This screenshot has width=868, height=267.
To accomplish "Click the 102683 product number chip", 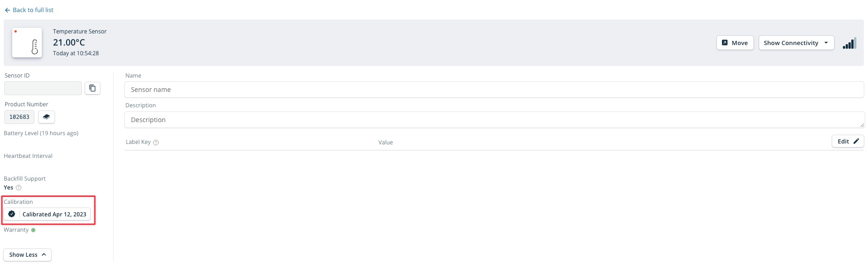I will point(19,117).
